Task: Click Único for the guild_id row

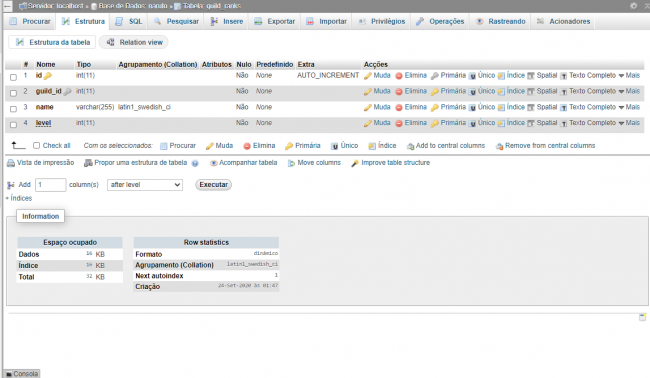Action: coord(482,91)
